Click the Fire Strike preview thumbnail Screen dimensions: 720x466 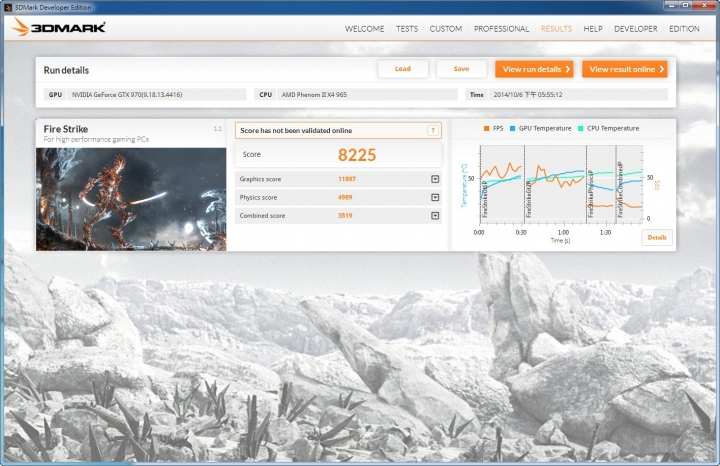tap(131, 199)
